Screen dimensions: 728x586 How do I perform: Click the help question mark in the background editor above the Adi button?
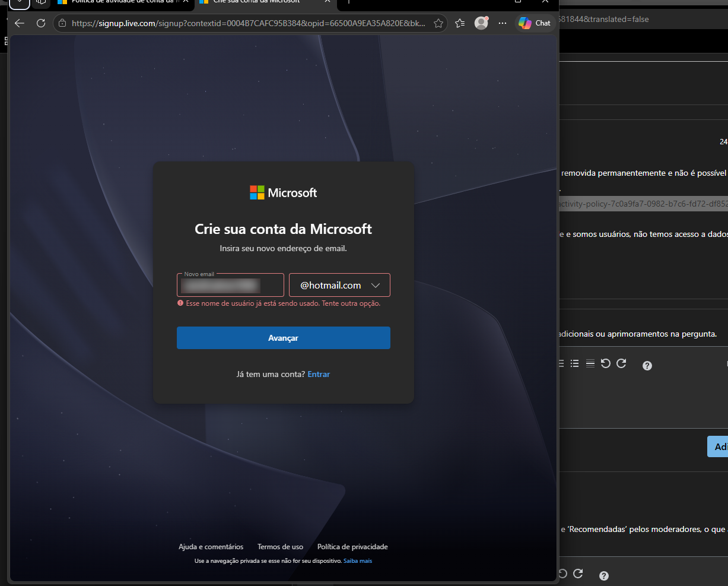click(647, 366)
